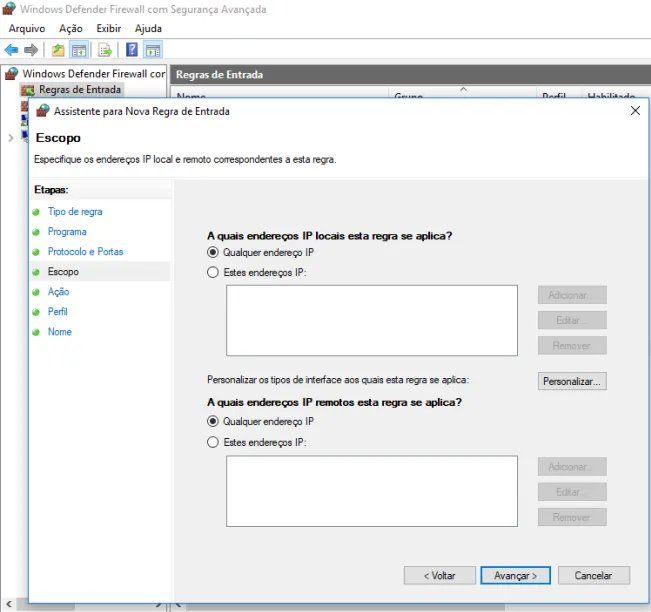Go to the Nome step
Viewport: 651px width, 612px height.
pyautogui.click(x=59, y=332)
